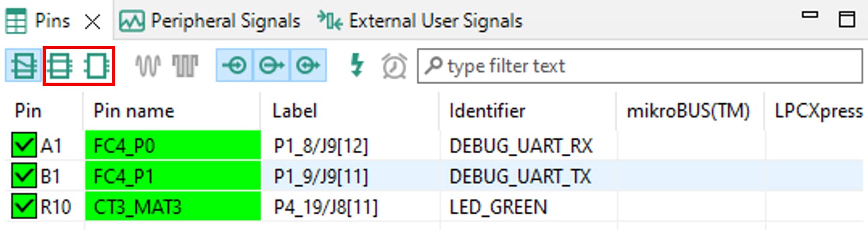Image resolution: width=868 pixels, height=230 pixels.
Task: Click the second pin view icon in red box
Action: coord(59,66)
